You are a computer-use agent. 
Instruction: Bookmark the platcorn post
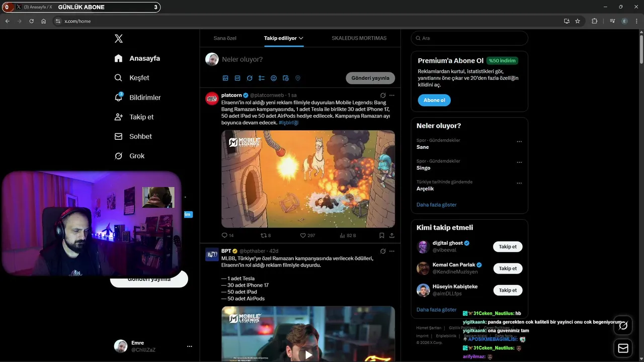click(382, 235)
